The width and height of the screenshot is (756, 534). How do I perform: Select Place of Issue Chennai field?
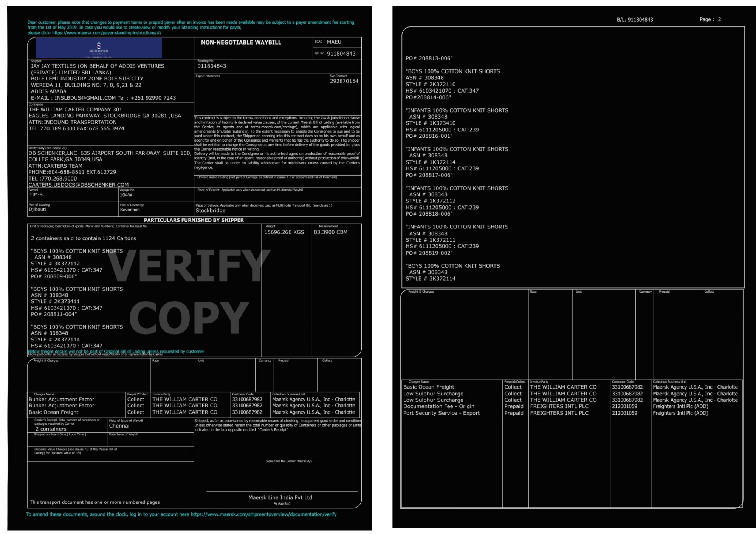pyautogui.click(x=119, y=426)
